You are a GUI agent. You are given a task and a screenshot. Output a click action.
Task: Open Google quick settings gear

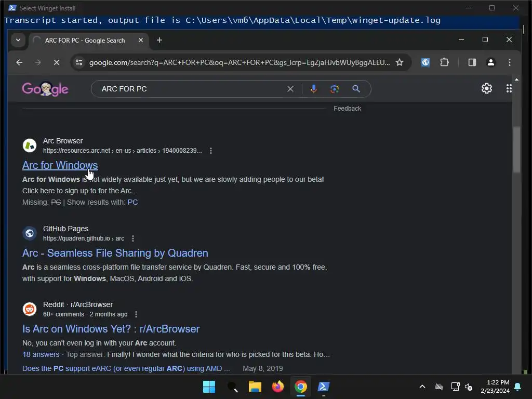coord(486,88)
